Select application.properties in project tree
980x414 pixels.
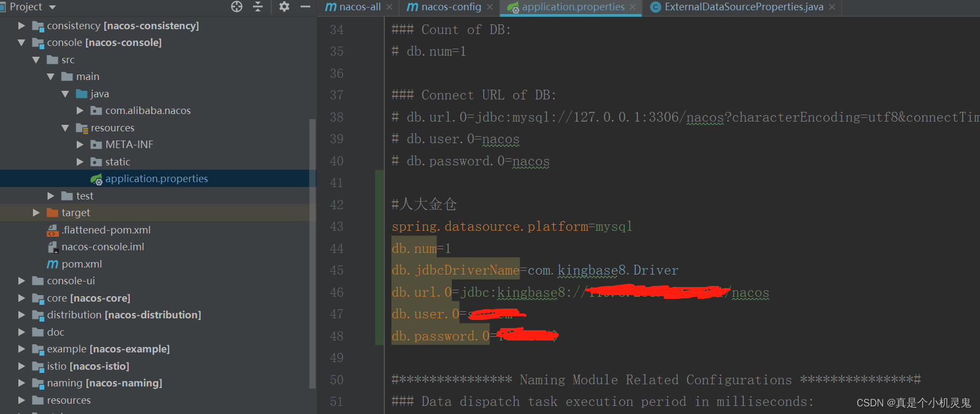156,178
